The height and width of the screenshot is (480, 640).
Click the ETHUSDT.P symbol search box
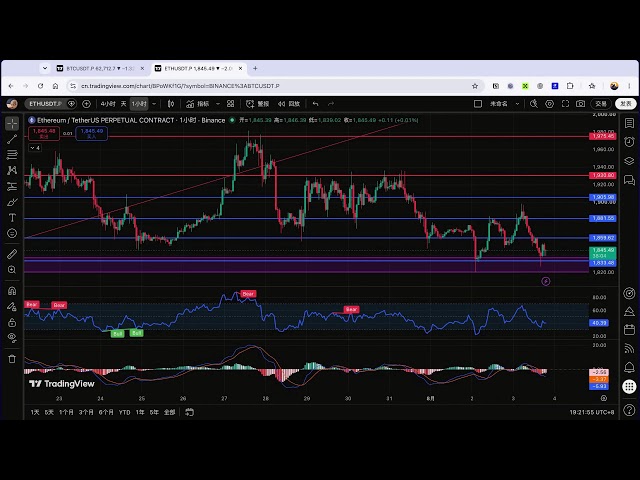point(45,104)
